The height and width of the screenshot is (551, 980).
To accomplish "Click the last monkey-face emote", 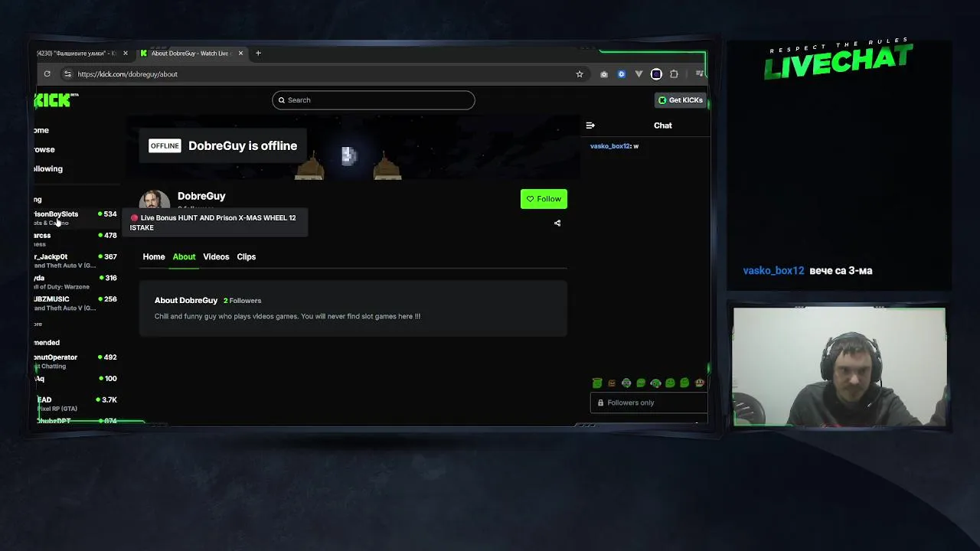I will click(699, 383).
